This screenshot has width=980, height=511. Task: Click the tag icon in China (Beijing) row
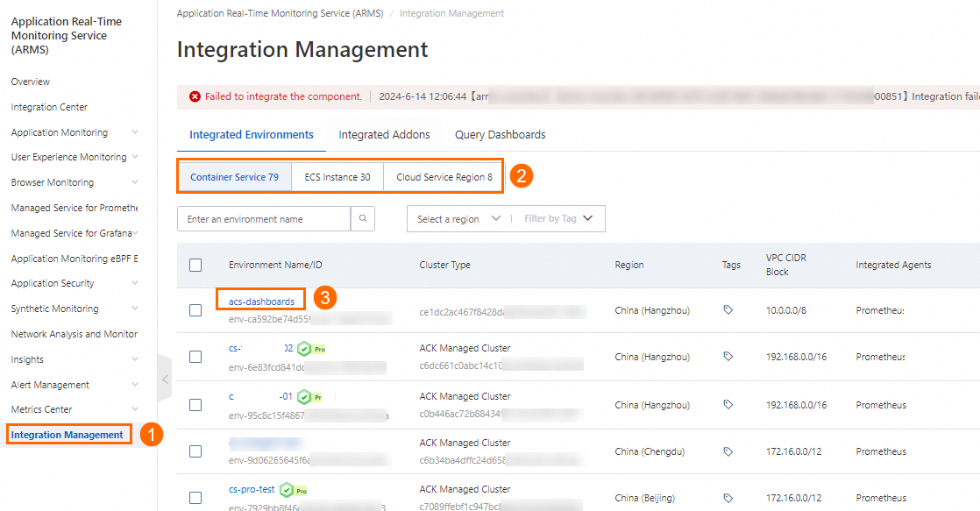pyautogui.click(x=728, y=498)
